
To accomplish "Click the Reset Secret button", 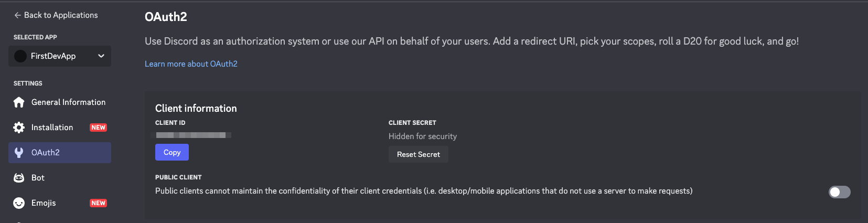I will (x=419, y=154).
